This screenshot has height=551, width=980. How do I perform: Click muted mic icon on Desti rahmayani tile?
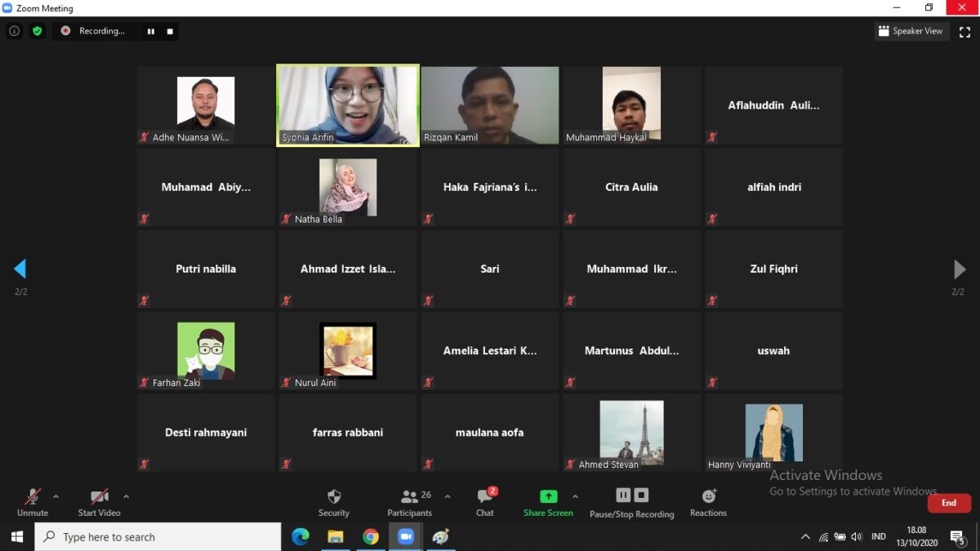144,464
